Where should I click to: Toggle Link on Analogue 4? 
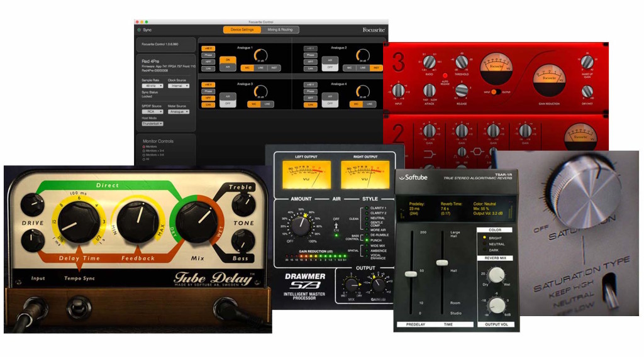tap(311, 105)
